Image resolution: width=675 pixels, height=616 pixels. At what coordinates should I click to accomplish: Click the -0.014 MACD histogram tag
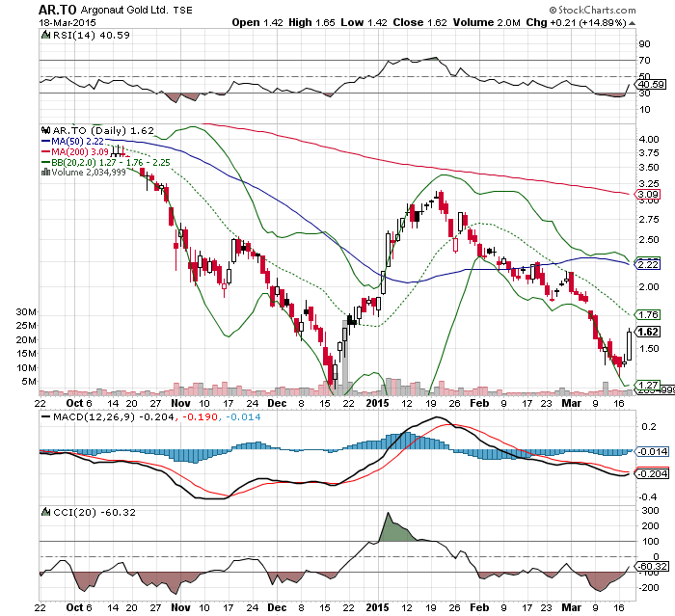click(652, 451)
